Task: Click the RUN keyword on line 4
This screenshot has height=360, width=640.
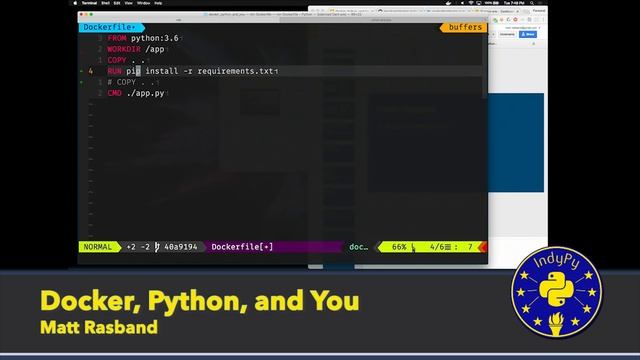Action: click(114, 71)
